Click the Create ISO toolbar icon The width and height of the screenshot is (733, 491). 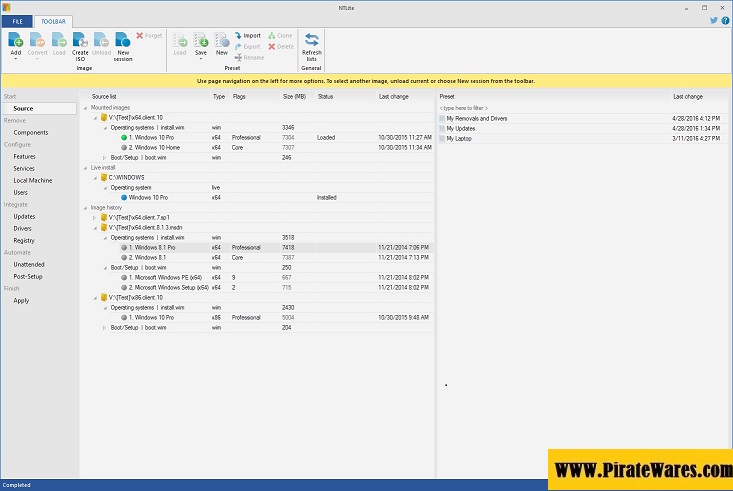80,40
